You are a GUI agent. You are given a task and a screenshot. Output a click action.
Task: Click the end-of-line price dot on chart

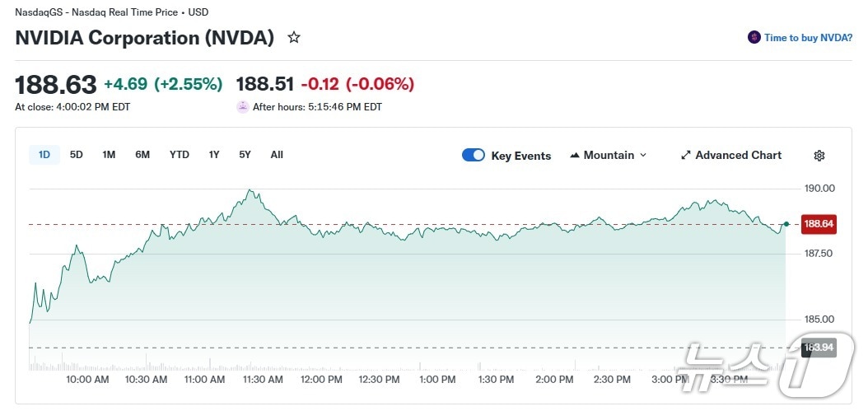[x=787, y=224]
